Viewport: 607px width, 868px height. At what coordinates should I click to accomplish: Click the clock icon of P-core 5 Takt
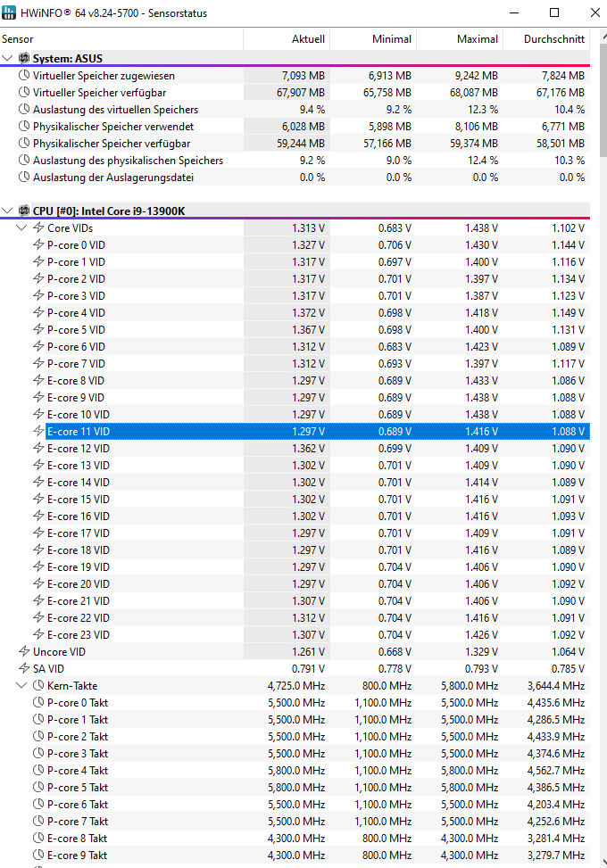coord(38,787)
